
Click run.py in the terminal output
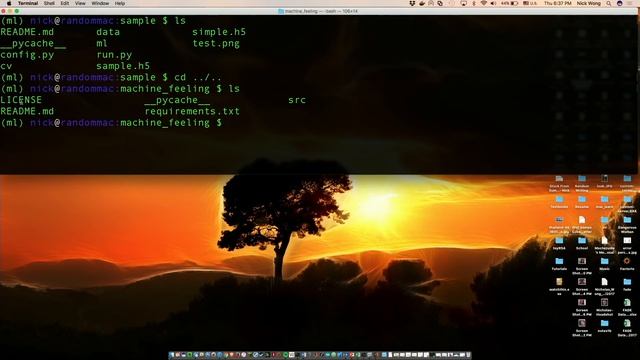coord(114,55)
